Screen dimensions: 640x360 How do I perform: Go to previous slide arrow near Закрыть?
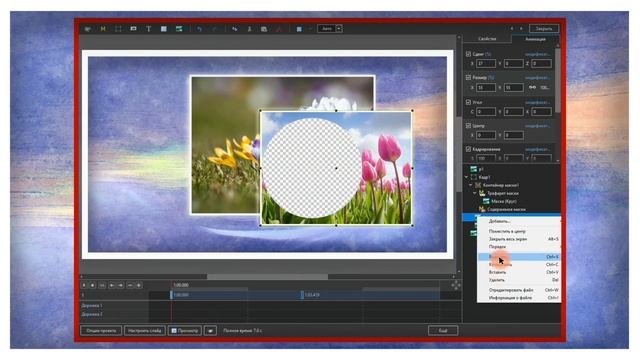tap(512, 29)
